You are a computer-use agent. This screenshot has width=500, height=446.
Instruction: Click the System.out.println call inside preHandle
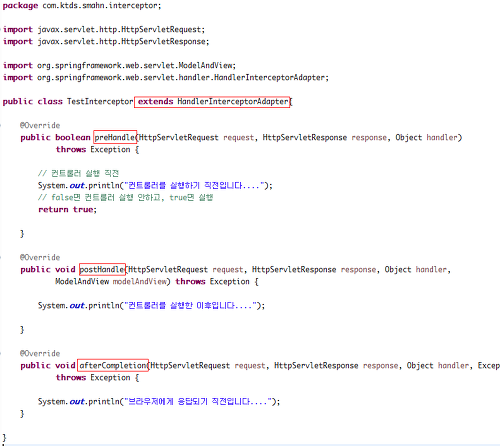(155, 185)
